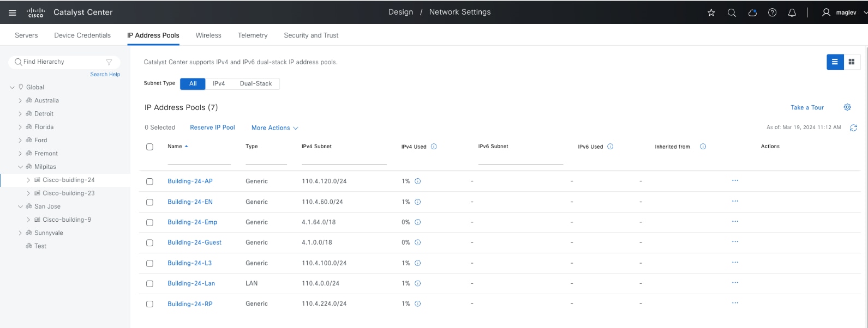The width and height of the screenshot is (868, 328).
Task: Click the Reserve IP Pool link
Action: click(212, 127)
